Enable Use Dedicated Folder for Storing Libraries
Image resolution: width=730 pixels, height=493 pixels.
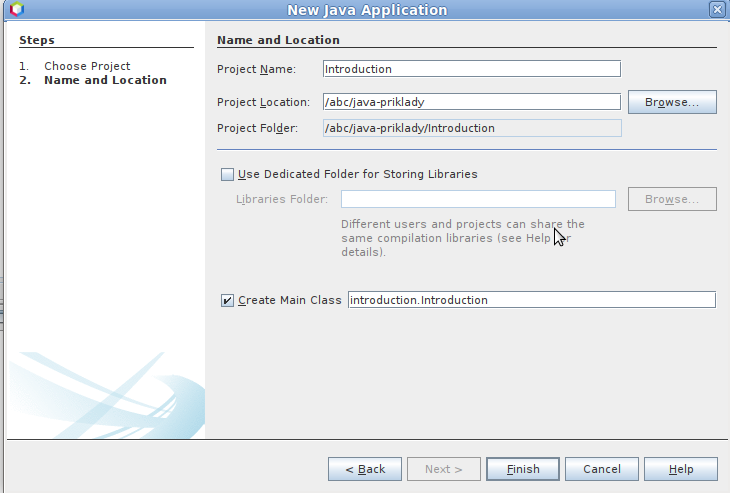click(x=228, y=174)
